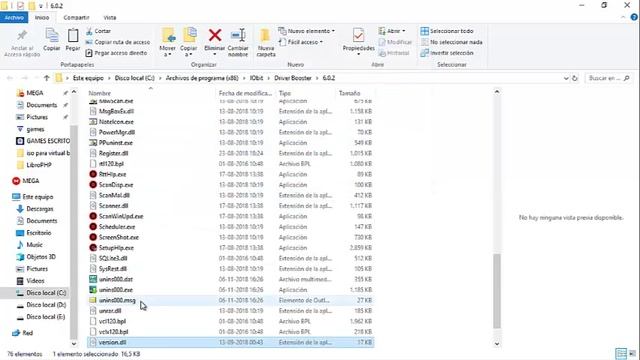Switch to details view icon in status bar

[x=621, y=354]
